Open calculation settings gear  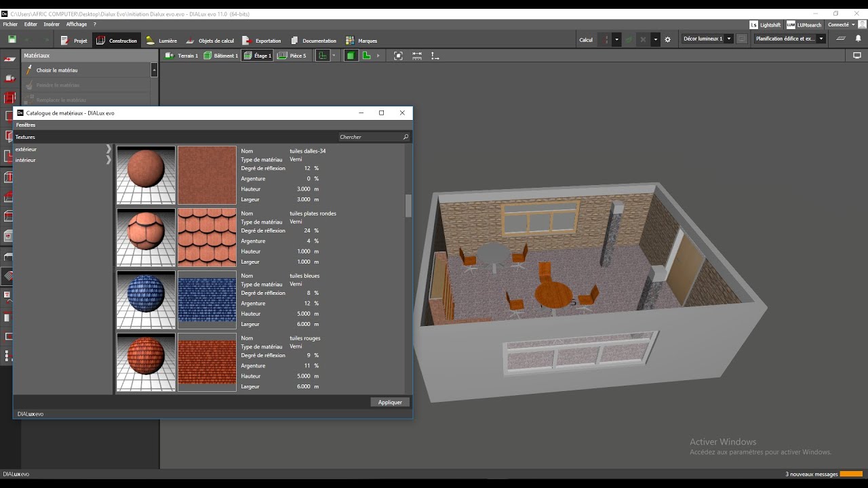pyautogui.click(x=667, y=40)
